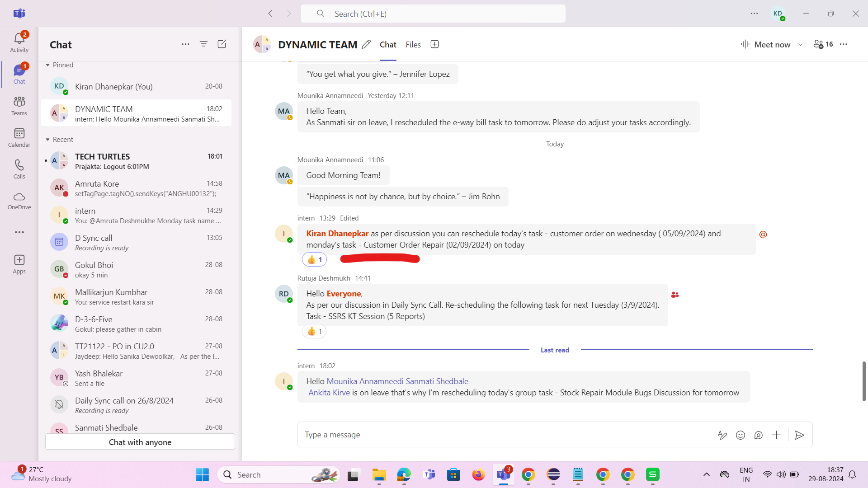Click Everyone mention in Rutuja's message
The width and height of the screenshot is (868, 488).
point(344,293)
